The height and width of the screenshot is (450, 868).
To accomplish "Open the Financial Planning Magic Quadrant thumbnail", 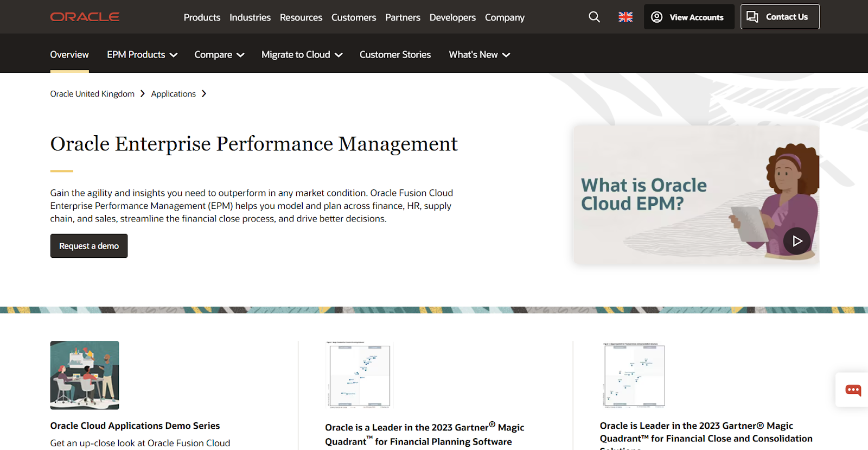I will 358,375.
